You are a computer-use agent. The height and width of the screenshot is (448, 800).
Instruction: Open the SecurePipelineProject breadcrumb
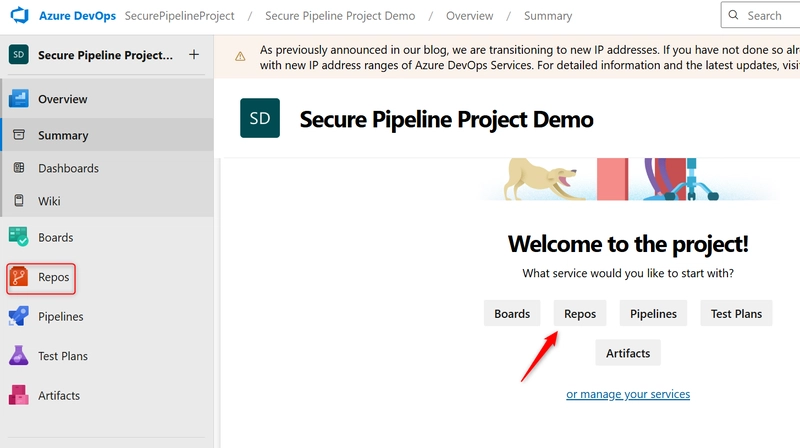point(180,16)
